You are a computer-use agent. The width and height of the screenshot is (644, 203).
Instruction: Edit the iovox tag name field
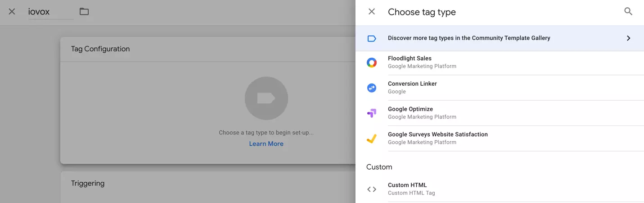50,12
